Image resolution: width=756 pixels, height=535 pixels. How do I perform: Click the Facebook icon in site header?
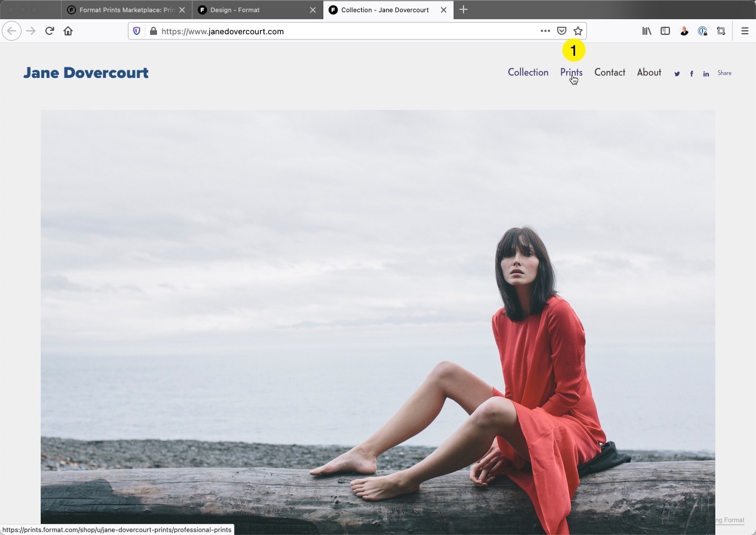(691, 74)
